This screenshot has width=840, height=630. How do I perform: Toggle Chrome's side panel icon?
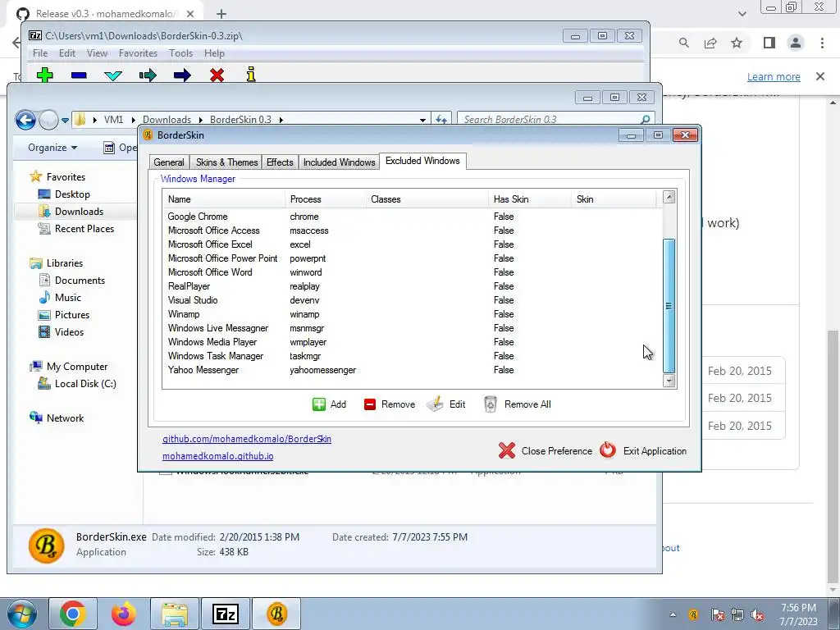click(x=769, y=43)
